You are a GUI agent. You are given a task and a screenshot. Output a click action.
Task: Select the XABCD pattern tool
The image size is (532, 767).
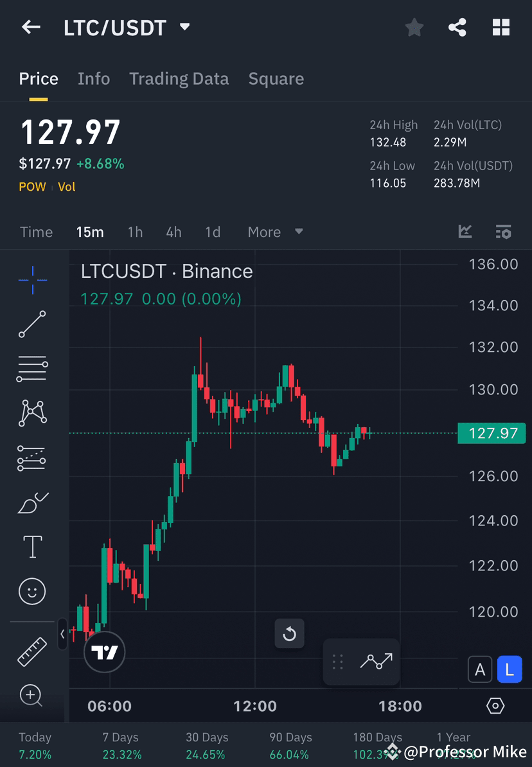pyautogui.click(x=32, y=413)
